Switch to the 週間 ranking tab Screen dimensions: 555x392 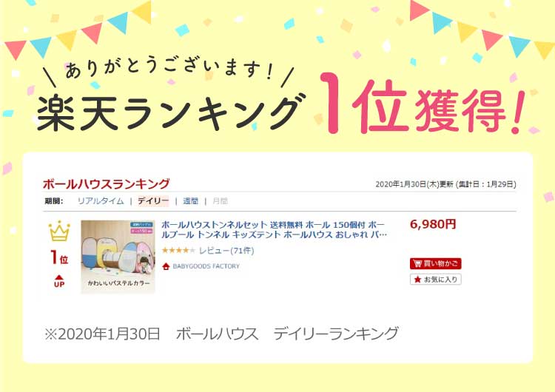(x=190, y=201)
